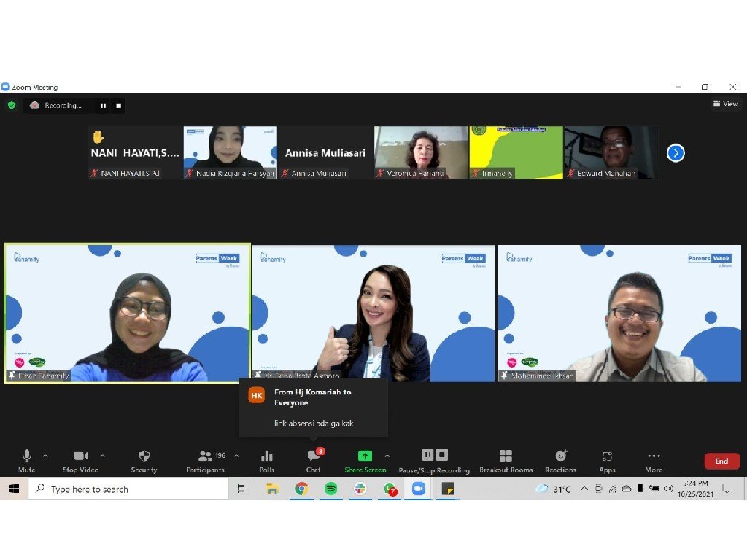Open Zoom Apps

[607, 460]
